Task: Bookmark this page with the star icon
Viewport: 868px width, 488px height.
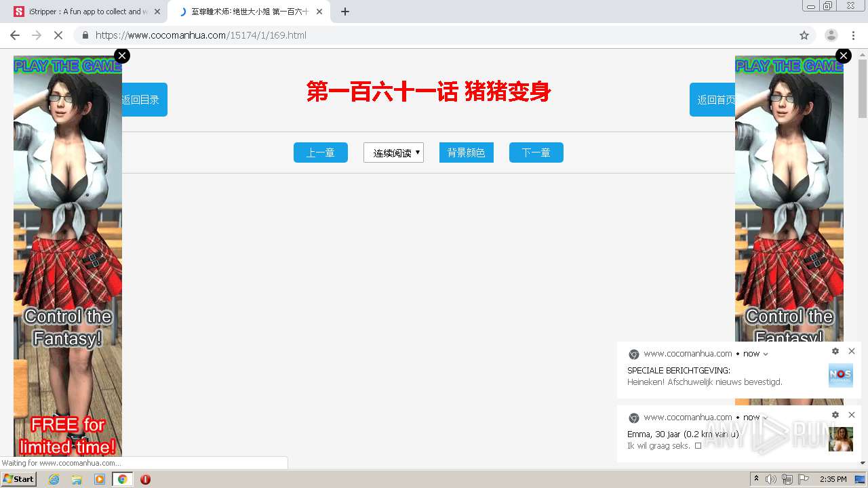Action: point(804,35)
